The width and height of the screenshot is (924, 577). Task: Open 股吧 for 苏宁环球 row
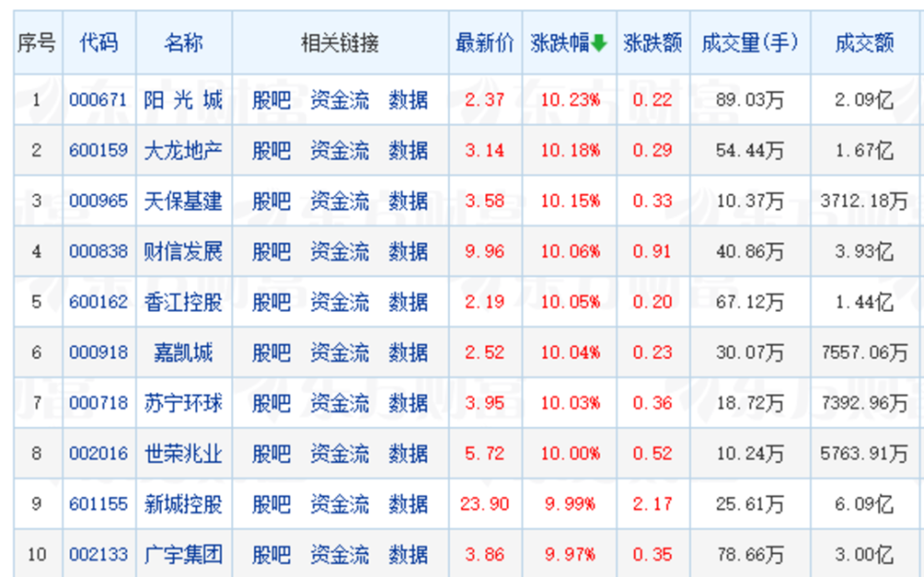pos(272,403)
